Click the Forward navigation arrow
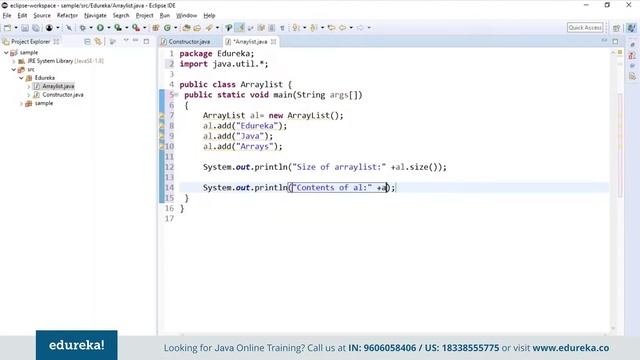 [x=360, y=28]
